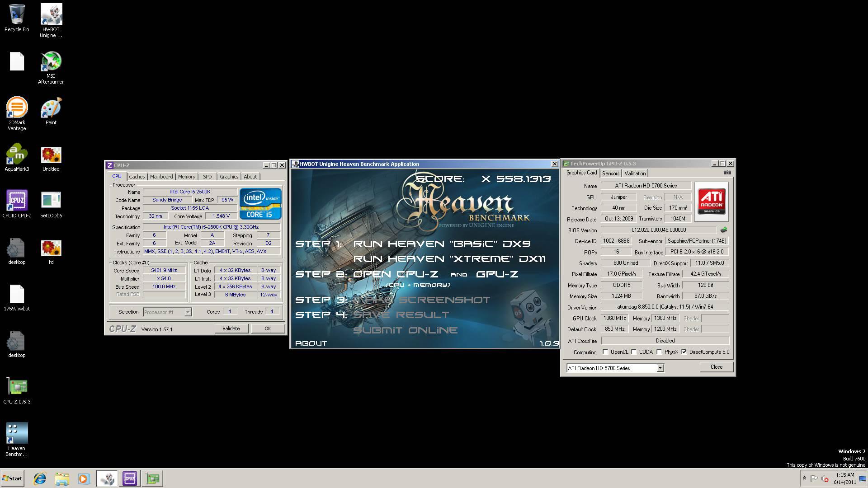Click the OK button in CPU-Z
Screen dimensions: 868x488
(x=268, y=328)
